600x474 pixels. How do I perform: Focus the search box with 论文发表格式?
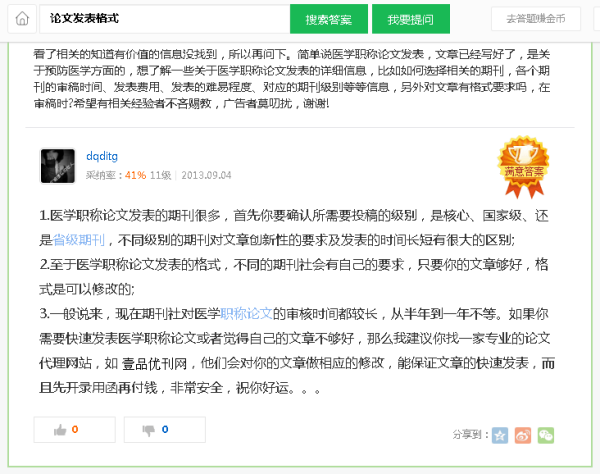pyautogui.click(x=165, y=19)
